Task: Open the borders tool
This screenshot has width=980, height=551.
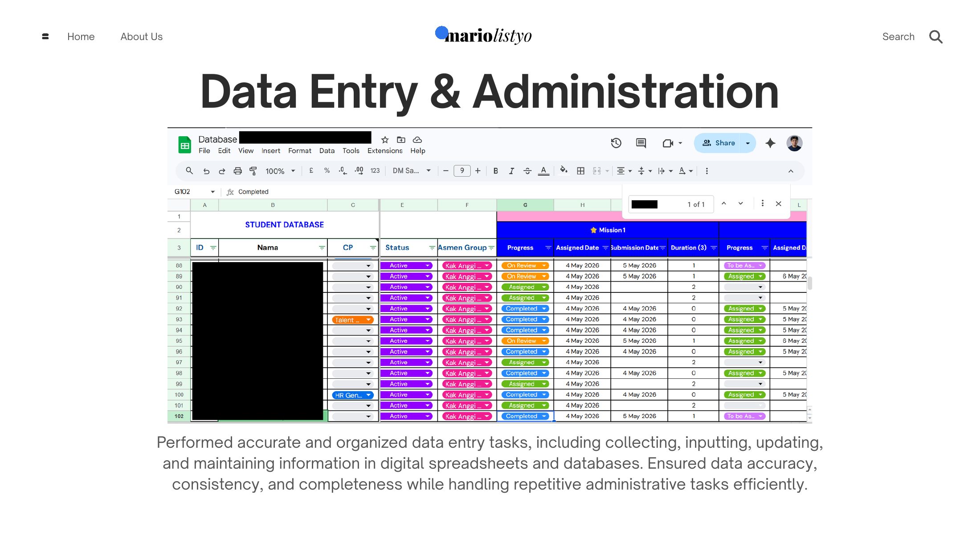Action: pyautogui.click(x=580, y=170)
